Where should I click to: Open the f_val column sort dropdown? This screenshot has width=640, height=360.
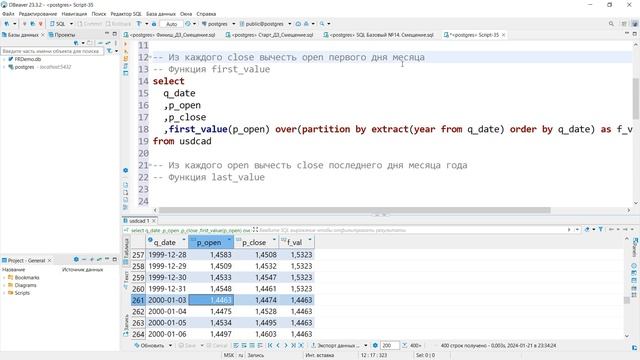click(310, 240)
